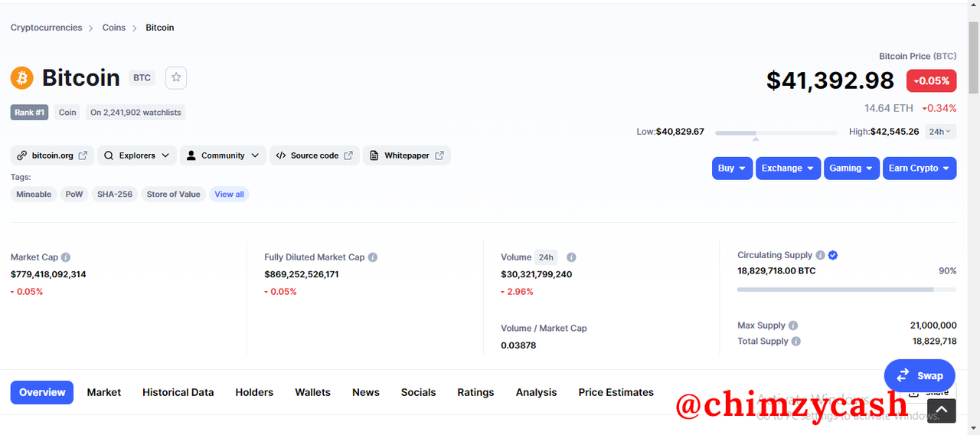
Task: Click the 18,829,718.00 BTC supply value
Action: coord(776,271)
